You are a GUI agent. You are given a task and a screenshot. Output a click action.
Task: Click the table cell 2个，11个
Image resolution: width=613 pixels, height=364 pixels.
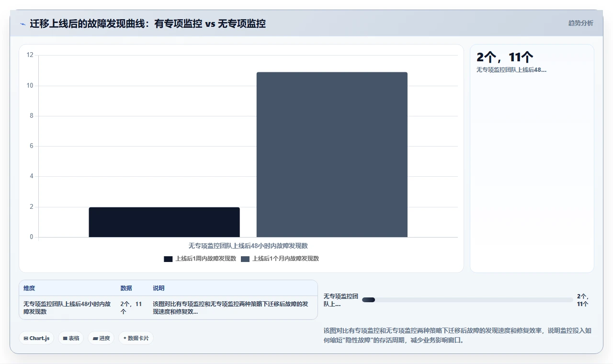pyautogui.click(x=131, y=307)
